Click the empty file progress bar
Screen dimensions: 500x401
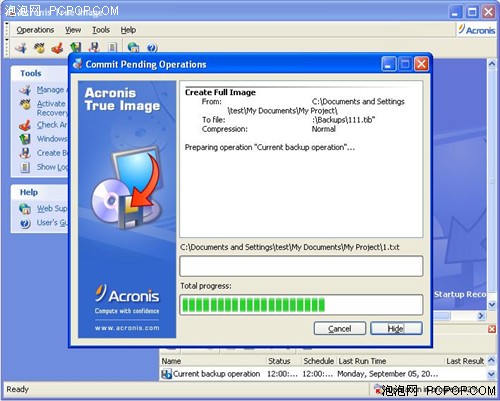(301, 266)
